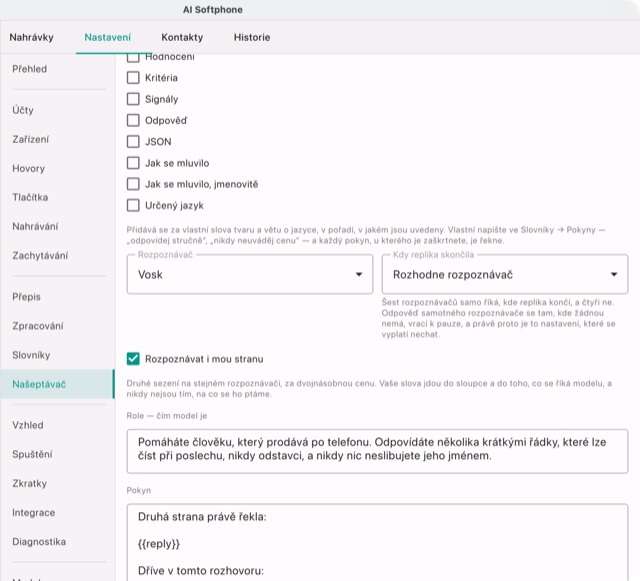Open Zařízení settings section
This screenshot has height=581, width=640.
[57, 139]
